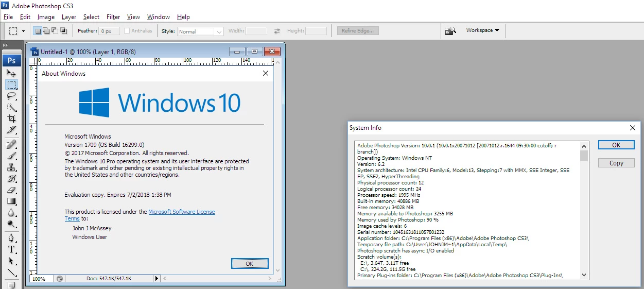Select the Crop tool
The height and width of the screenshot is (289, 644).
(11, 118)
